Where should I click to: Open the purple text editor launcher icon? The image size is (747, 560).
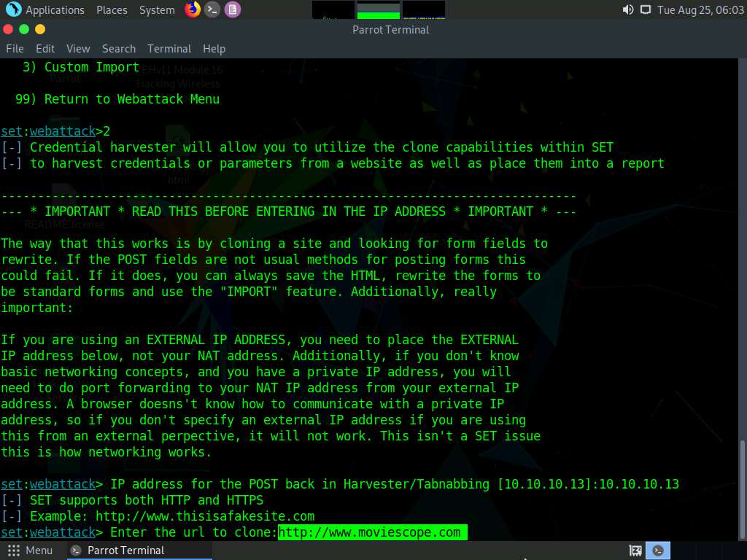233,9
